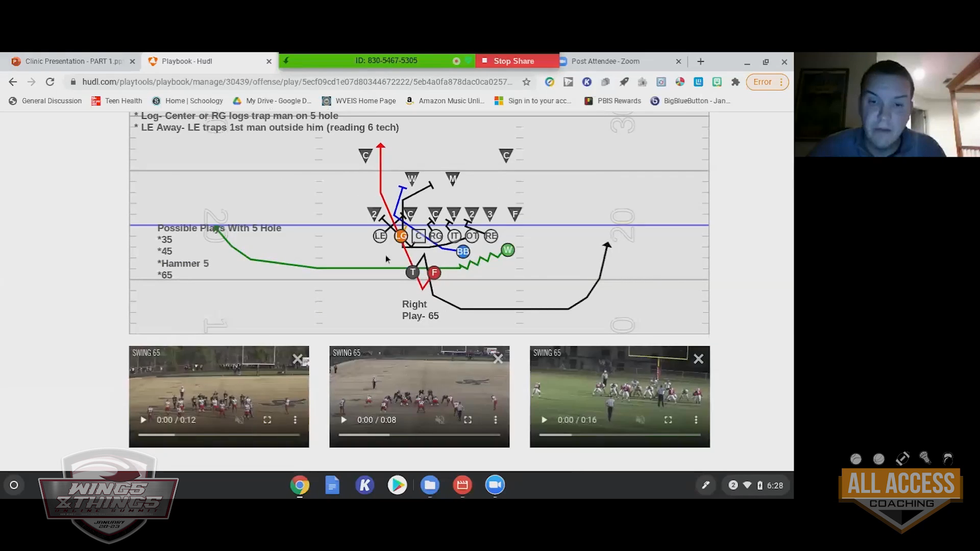Open the first video's more options menu
Viewport: 980px width, 551px height.
(295, 420)
